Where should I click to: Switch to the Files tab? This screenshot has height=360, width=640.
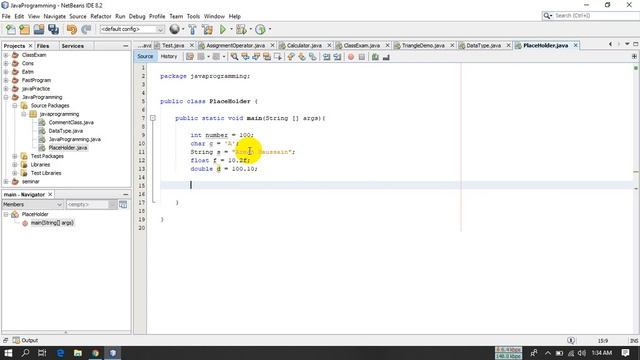tap(43, 46)
